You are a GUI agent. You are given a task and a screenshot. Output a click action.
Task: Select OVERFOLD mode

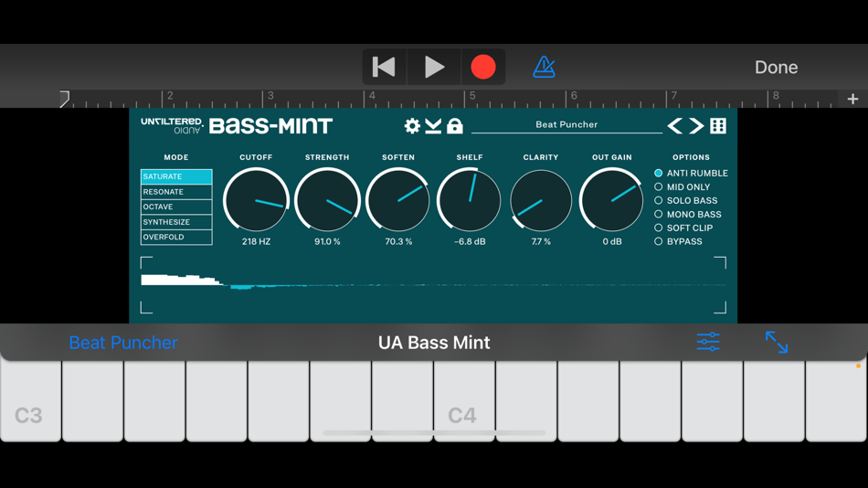(176, 237)
